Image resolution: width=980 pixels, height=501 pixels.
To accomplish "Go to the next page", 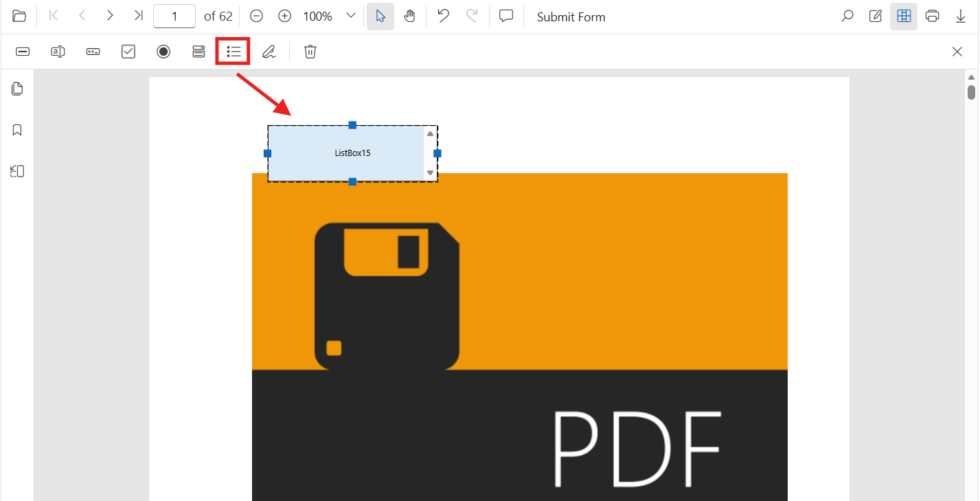I will pyautogui.click(x=110, y=16).
